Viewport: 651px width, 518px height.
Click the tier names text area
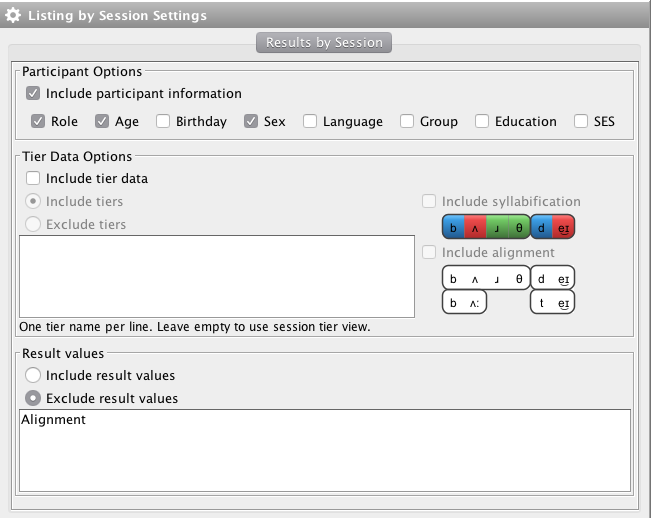[217, 276]
